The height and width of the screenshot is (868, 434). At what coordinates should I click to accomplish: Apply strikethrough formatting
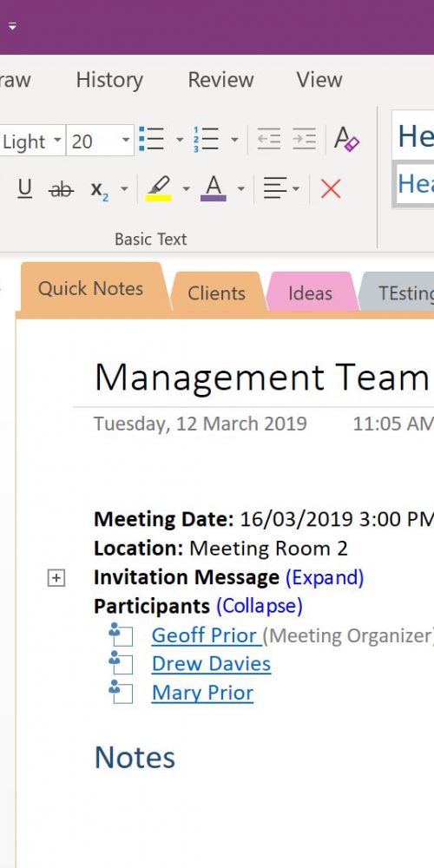[x=61, y=190]
